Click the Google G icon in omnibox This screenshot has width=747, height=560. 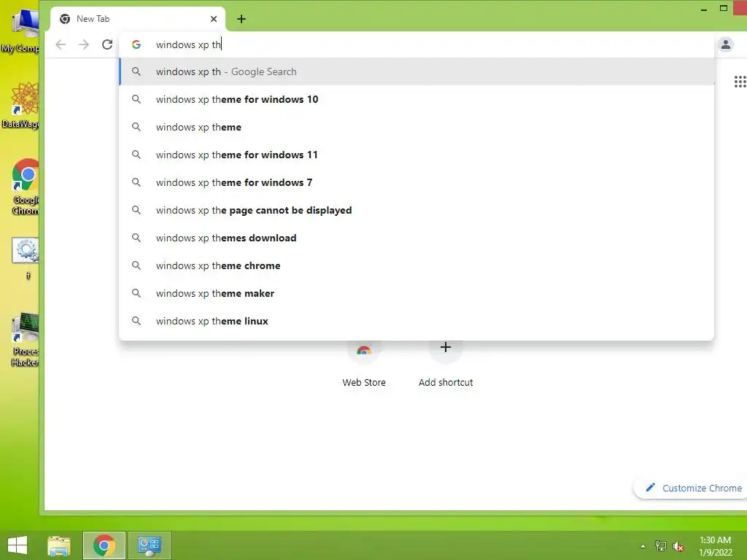click(136, 44)
